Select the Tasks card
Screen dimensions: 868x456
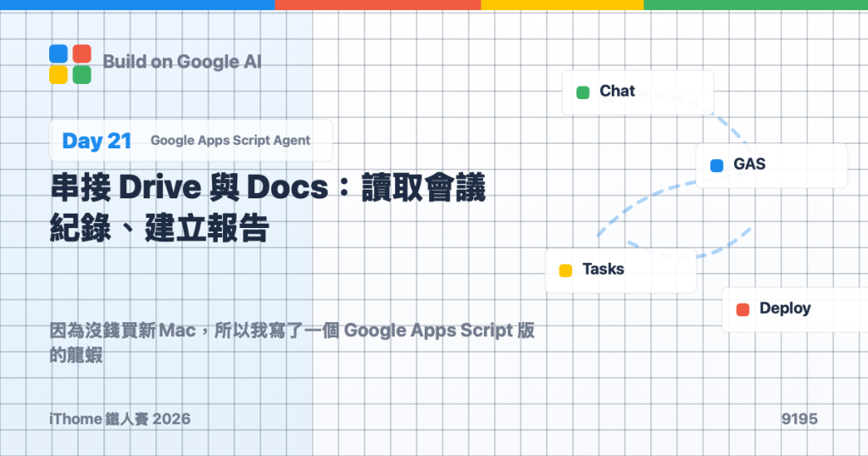pyautogui.click(x=620, y=270)
